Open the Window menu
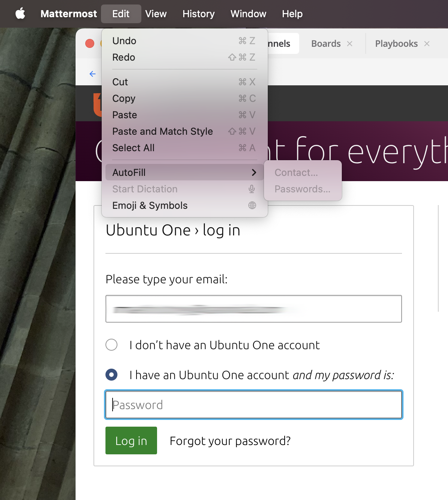This screenshot has width=448, height=500. pyautogui.click(x=248, y=14)
